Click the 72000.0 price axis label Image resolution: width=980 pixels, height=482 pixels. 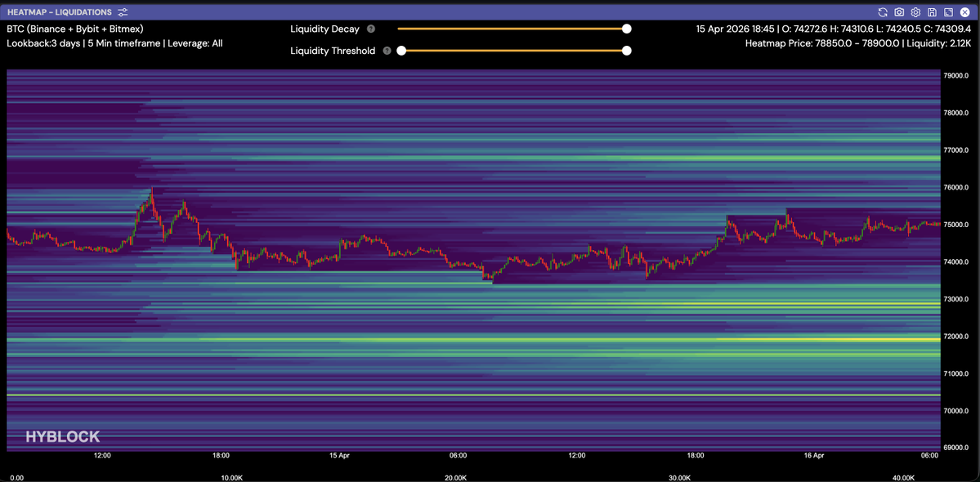pyautogui.click(x=956, y=337)
